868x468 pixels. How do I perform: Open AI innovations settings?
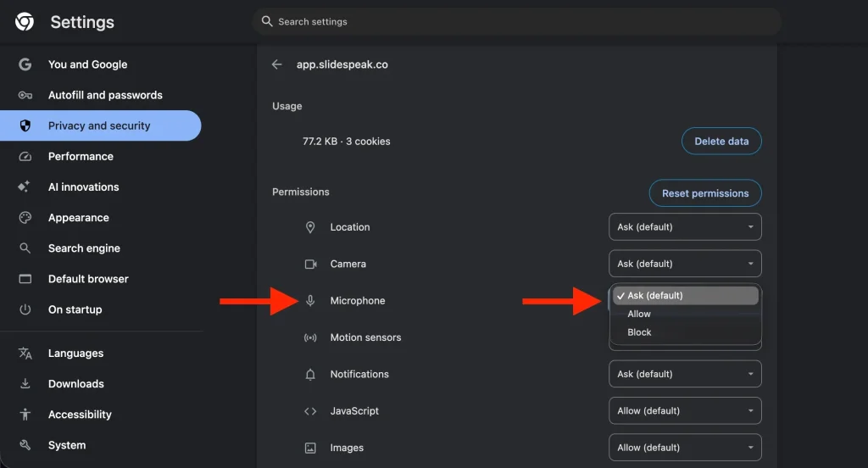tap(100, 187)
